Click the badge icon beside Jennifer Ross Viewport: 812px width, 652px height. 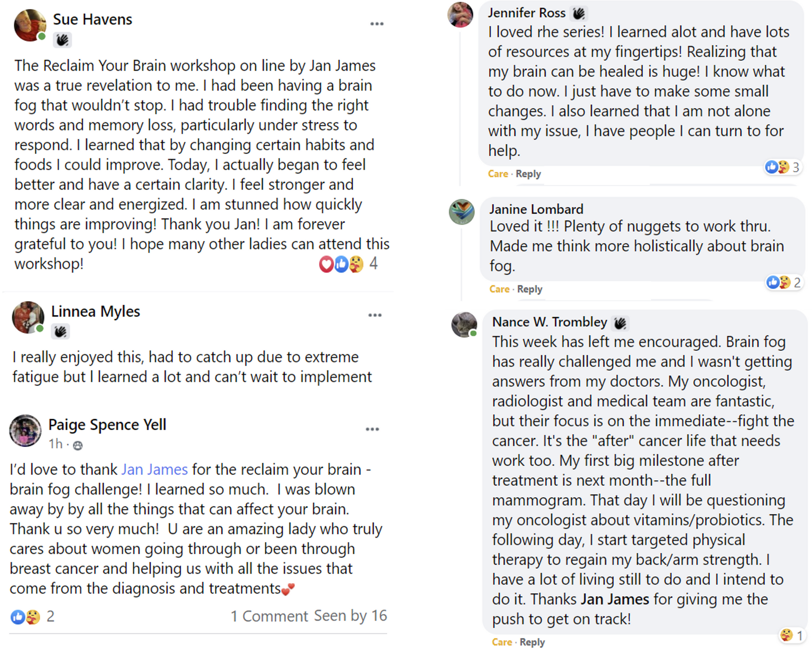[578, 14]
